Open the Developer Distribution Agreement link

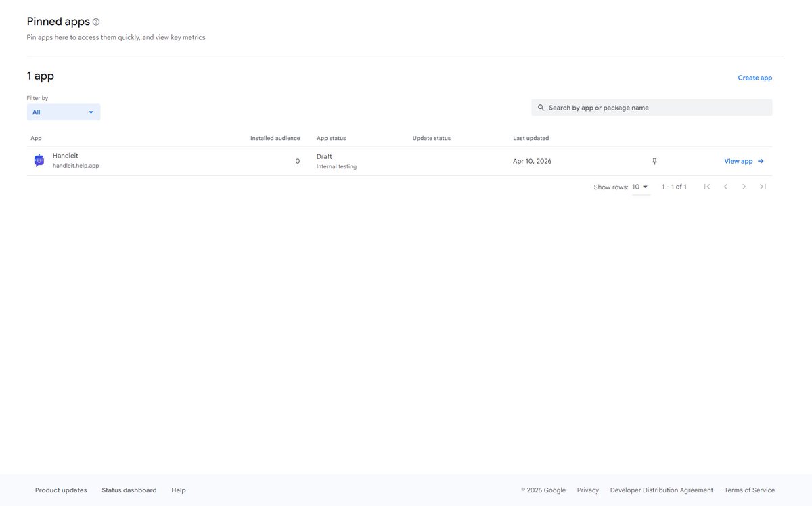coord(662,490)
